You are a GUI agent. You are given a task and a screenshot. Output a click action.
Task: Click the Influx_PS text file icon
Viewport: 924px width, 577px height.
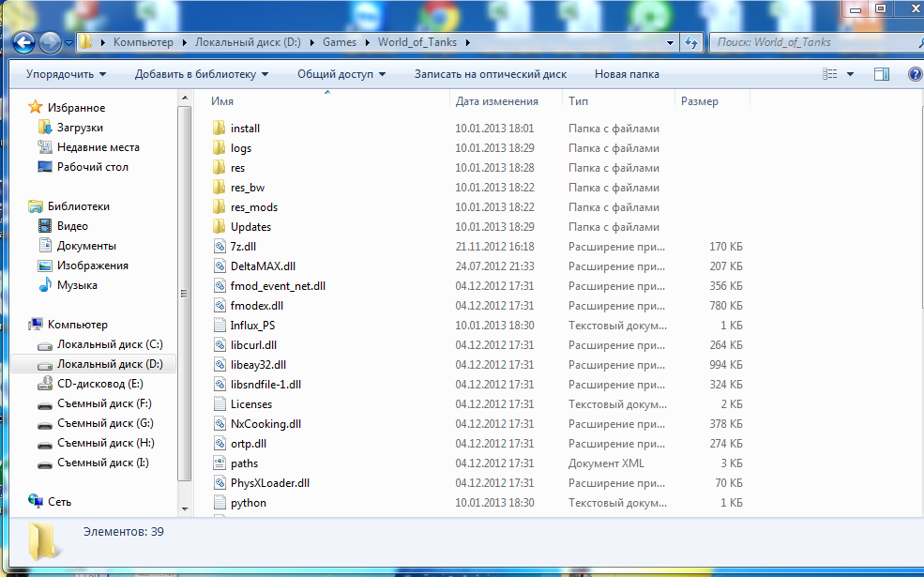click(220, 326)
